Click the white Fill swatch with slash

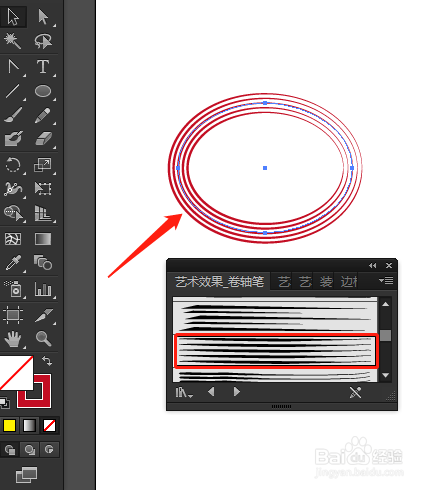(16, 373)
